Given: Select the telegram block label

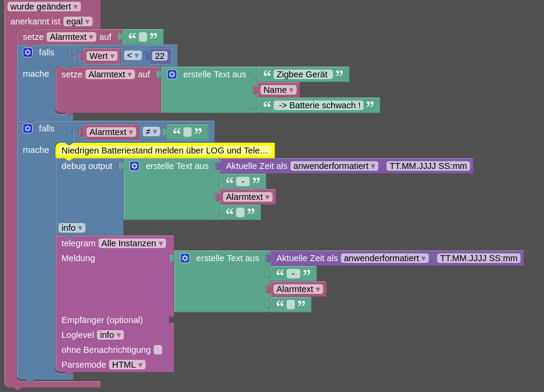Looking at the screenshot, I should coord(78,243).
